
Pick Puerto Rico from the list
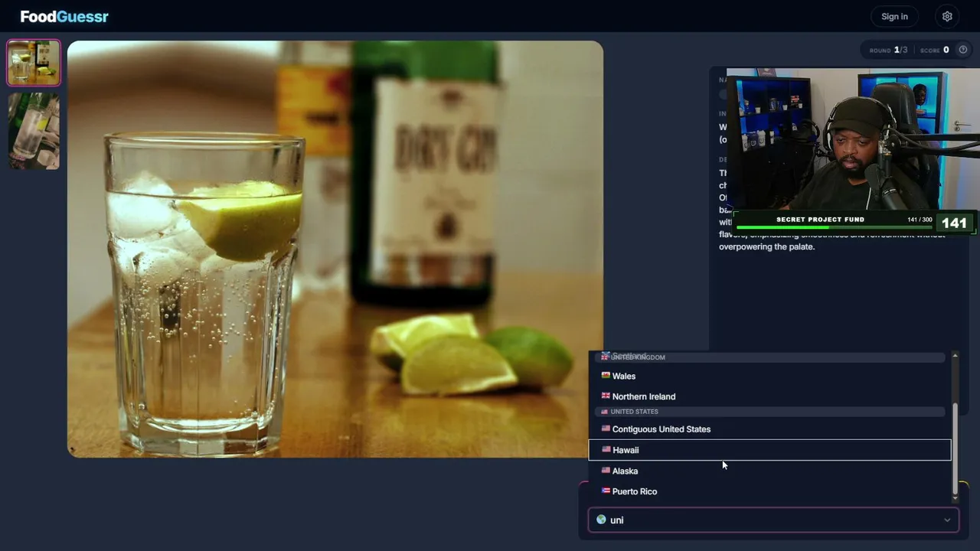[x=770, y=491]
